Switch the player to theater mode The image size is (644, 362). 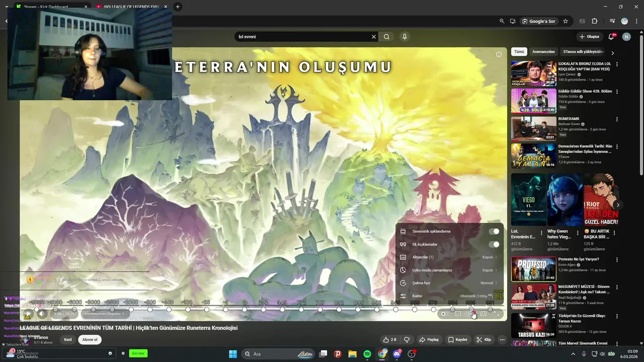(x=484, y=314)
